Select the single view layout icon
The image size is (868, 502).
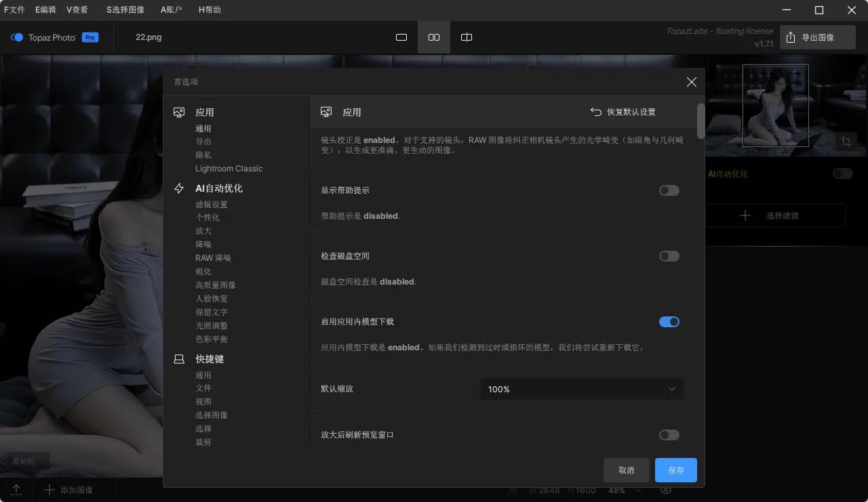[x=401, y=37]
